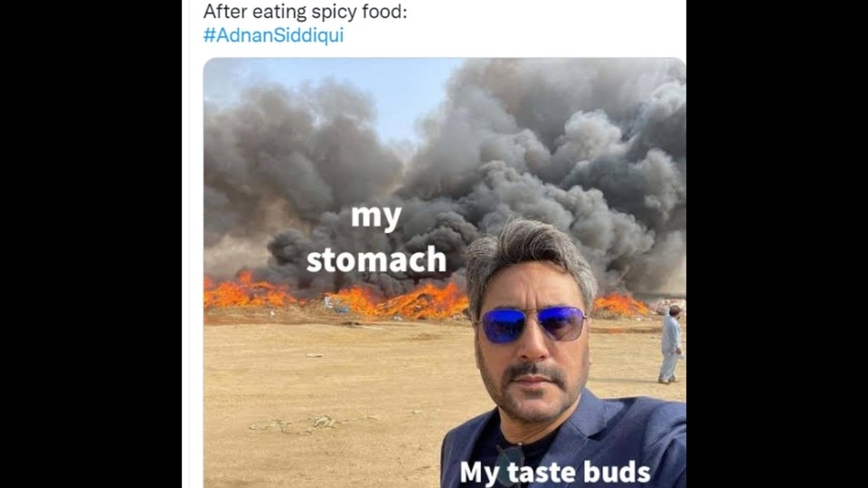The image size is (868, 488).
Task: Click the 'My taste buds' caption text
Action: [554, 472]
